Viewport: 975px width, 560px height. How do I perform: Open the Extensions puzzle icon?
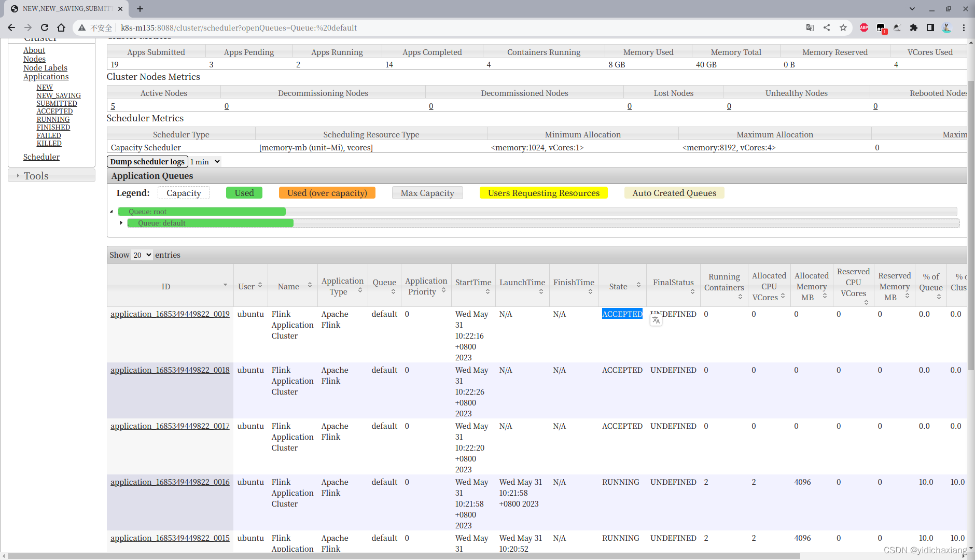(x=914, y=27)
